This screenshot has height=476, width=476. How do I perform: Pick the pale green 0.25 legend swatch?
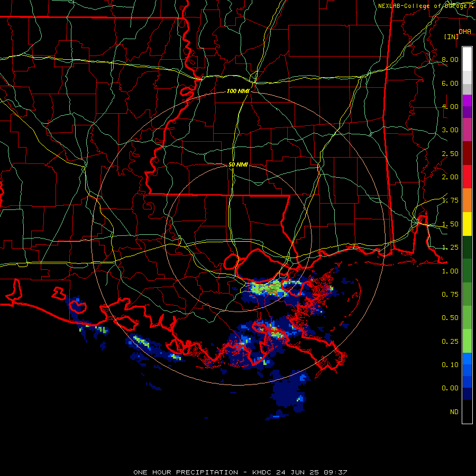tap(467, 341)
